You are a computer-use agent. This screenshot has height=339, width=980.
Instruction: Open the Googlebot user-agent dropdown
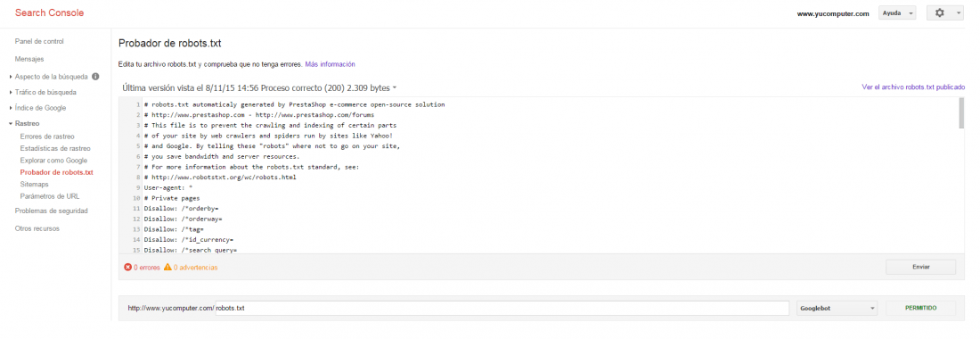coord(837,309)
